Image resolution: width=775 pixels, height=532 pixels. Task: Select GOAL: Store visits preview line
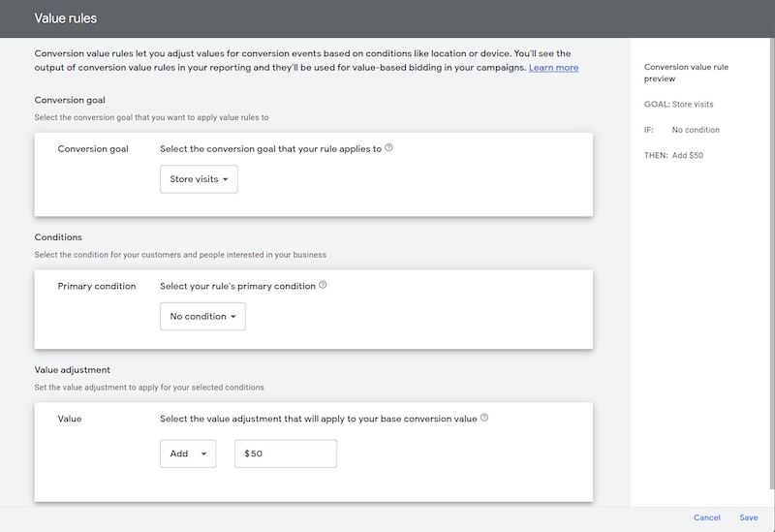(x=679, y=105)
